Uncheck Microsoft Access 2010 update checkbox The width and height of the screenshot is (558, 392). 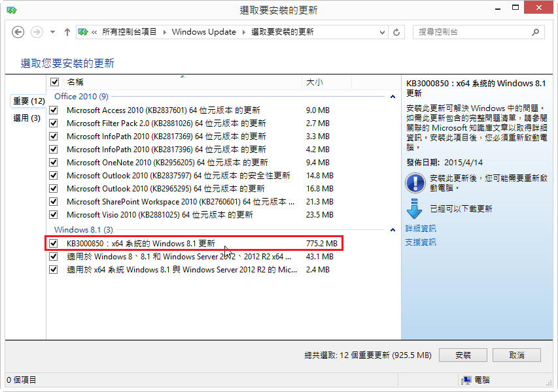pos(54,110)
